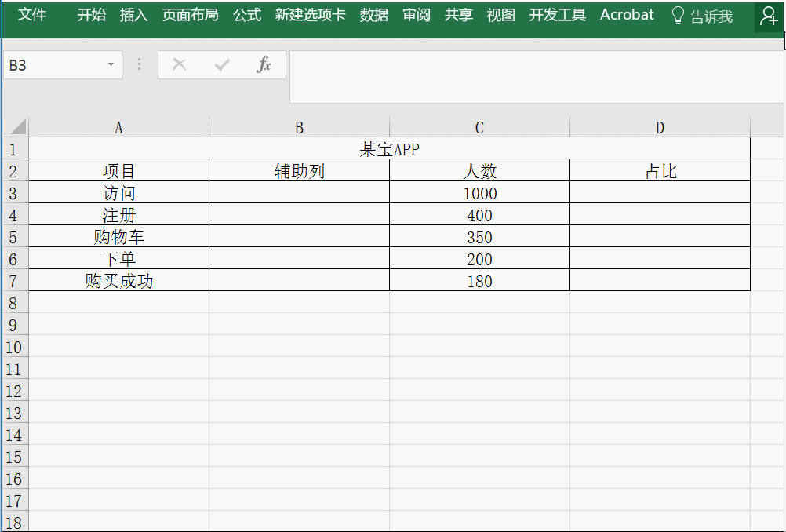Screen dimensions: 786x532
Task: Open the 文件 menu
Action: tap(32, 15)
